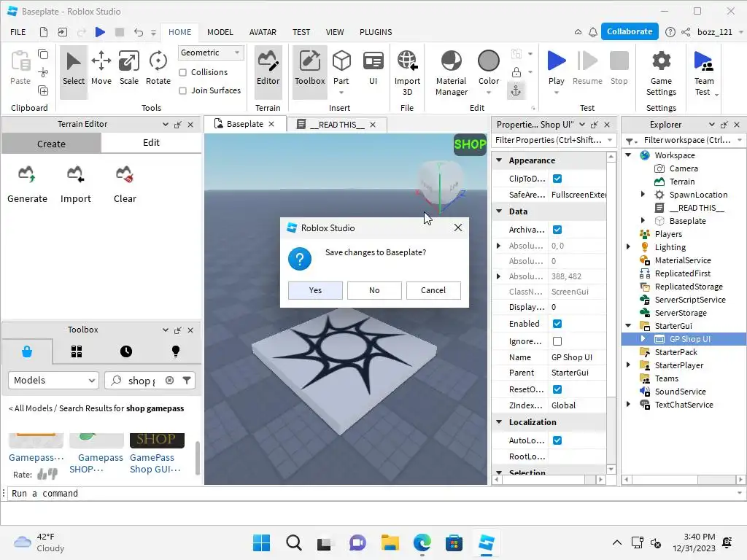Select the Rotate tool
Screen dimensions: 747x560
158,68
